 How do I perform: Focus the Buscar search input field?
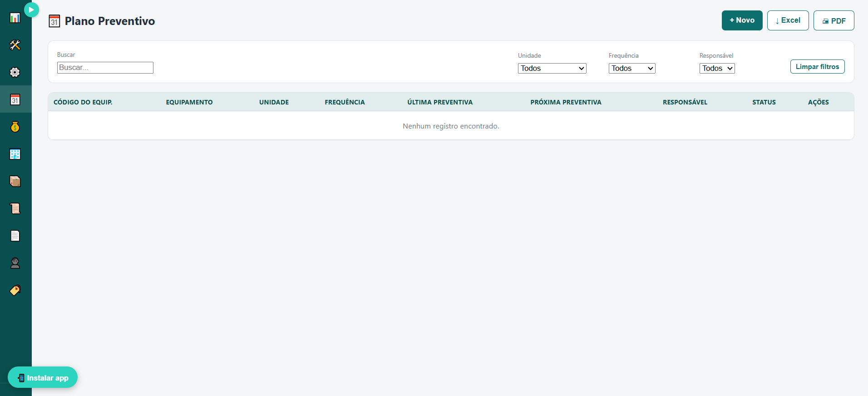tap(105, 68)
